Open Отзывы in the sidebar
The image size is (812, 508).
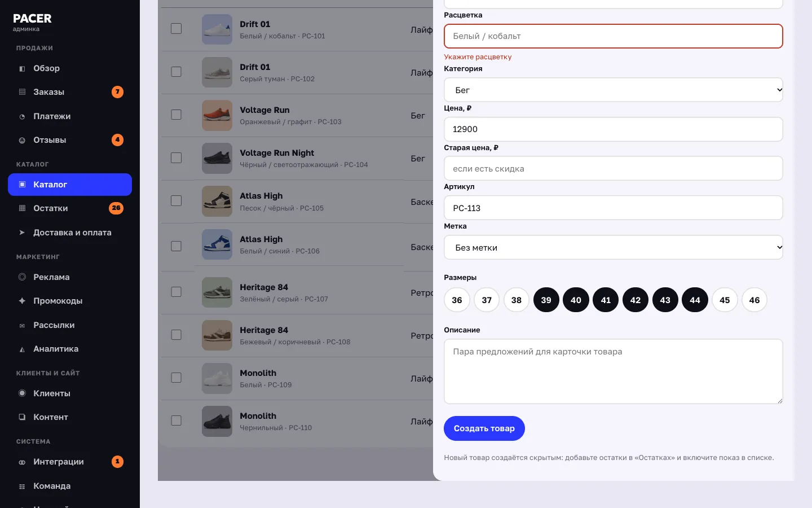pos(70,140)
